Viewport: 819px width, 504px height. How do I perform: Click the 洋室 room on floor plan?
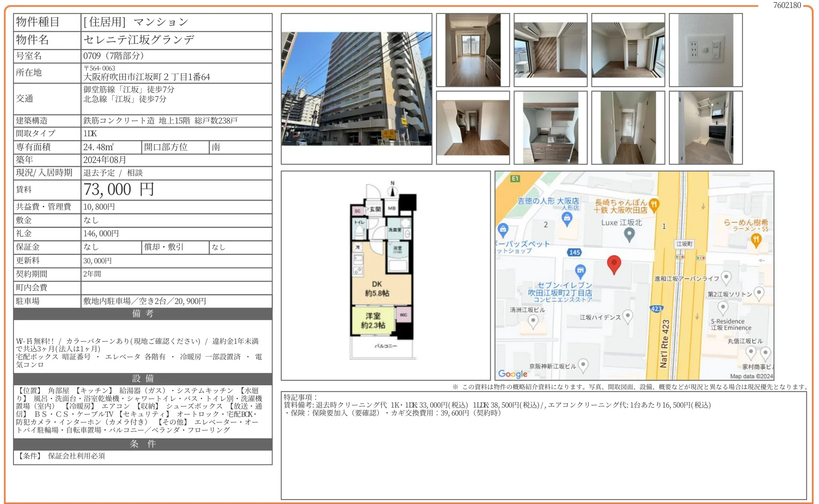[373, 321]
